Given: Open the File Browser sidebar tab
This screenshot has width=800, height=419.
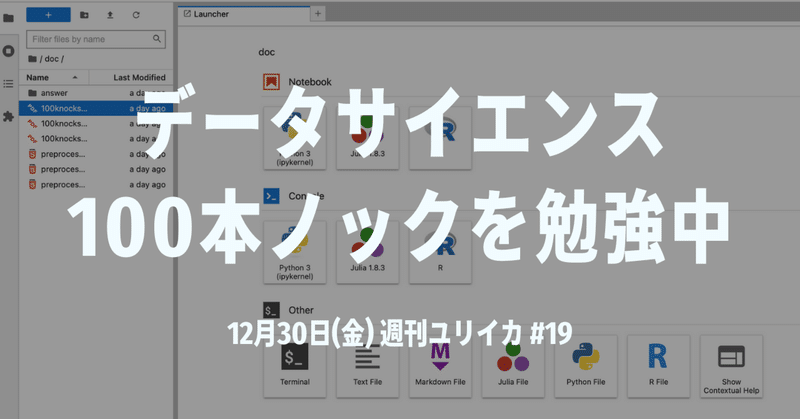Looking at the screenshot, I should pos(8,18).
